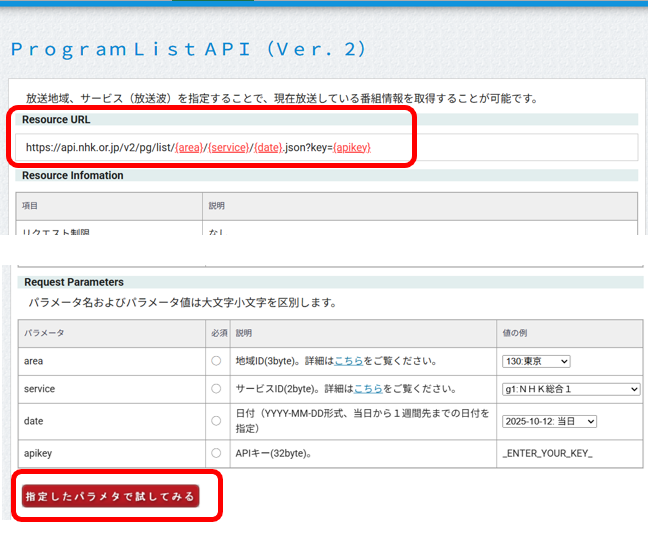This screenshot has width=648, height=533.
Task: Select the {date} placeholder in the URL
Action: point(268,147)
